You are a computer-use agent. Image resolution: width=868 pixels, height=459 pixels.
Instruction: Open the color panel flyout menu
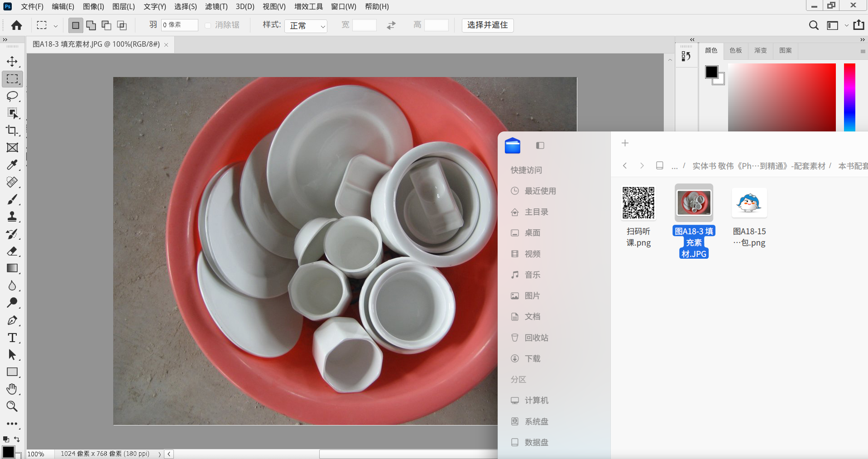click(x=863, y=51)
